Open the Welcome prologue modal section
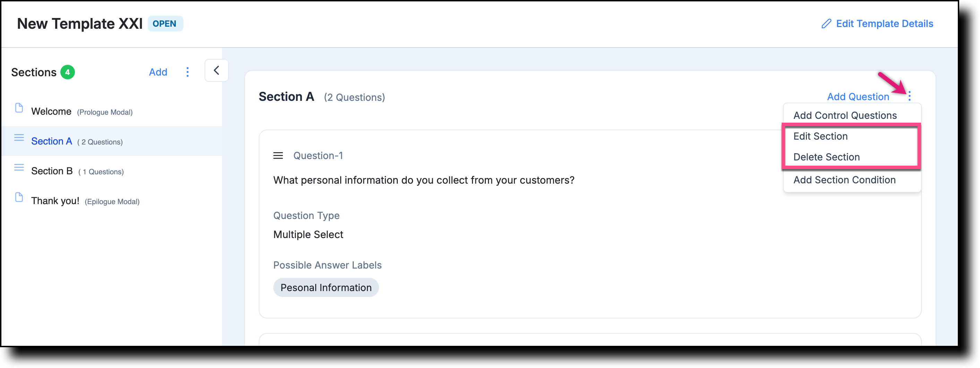This screenshot has width=980, height=368. click(112, 111)
